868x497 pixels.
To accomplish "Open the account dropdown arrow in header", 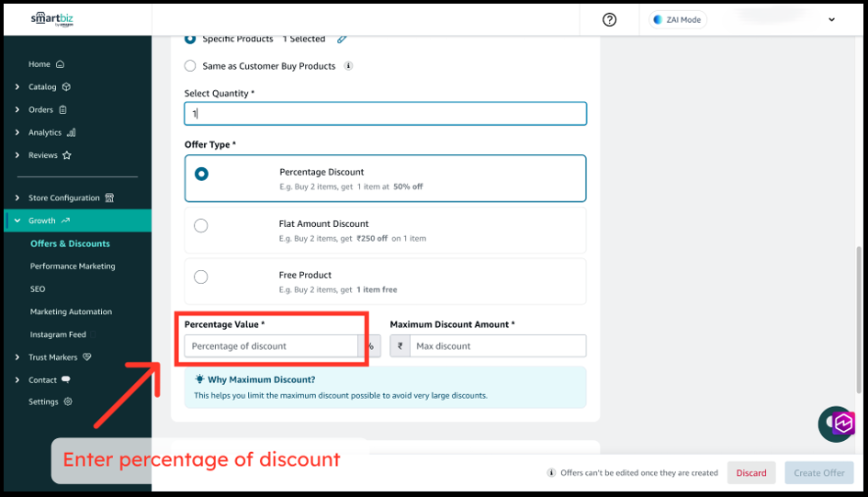I will 832,20.
